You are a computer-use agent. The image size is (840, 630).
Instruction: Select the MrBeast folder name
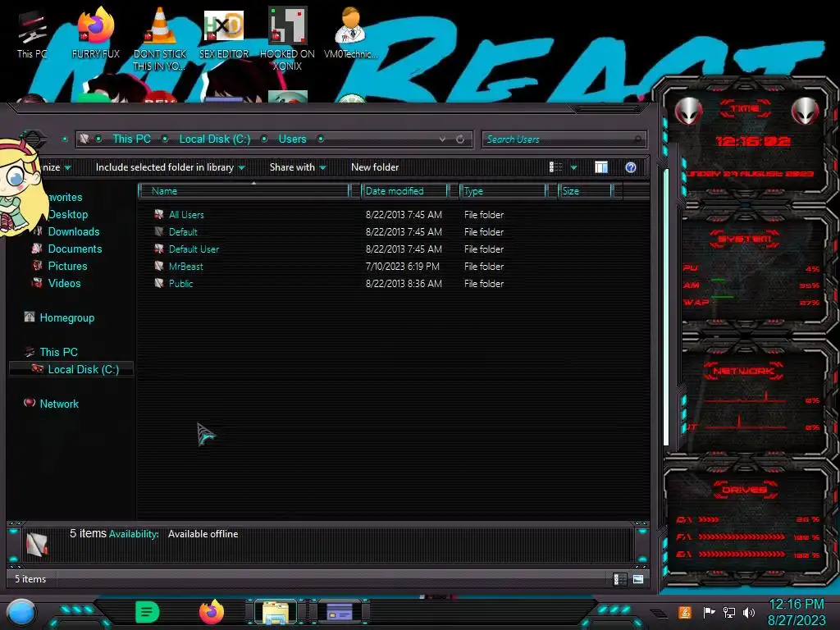tap(186, 267)
